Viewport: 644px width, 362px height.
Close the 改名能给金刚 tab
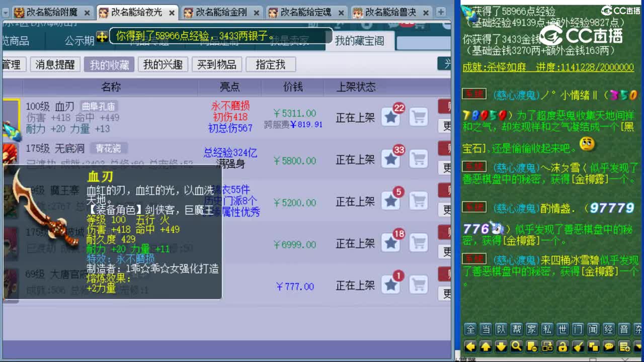coord(256,13)
